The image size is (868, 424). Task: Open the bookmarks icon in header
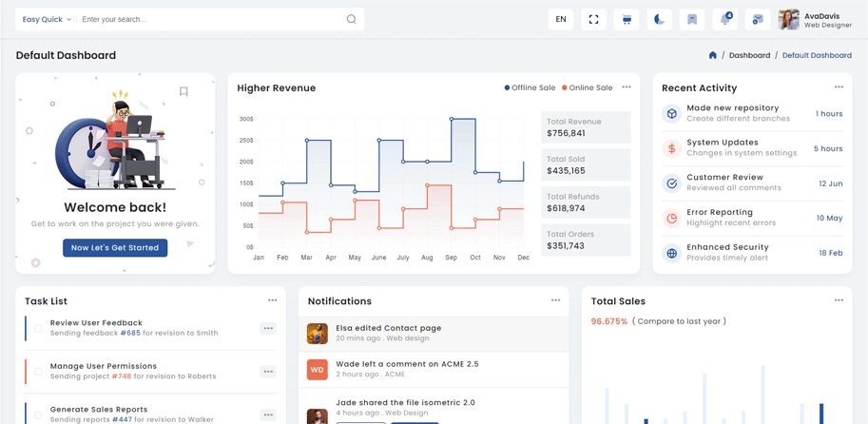[692, 19]
